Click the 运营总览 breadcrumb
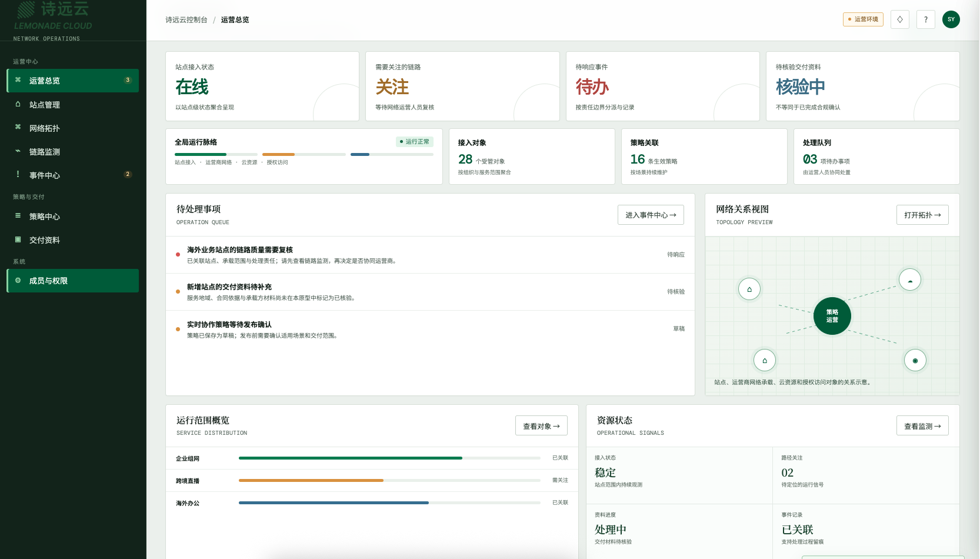This screenshot has height=559, width=980. pos(235,20)
